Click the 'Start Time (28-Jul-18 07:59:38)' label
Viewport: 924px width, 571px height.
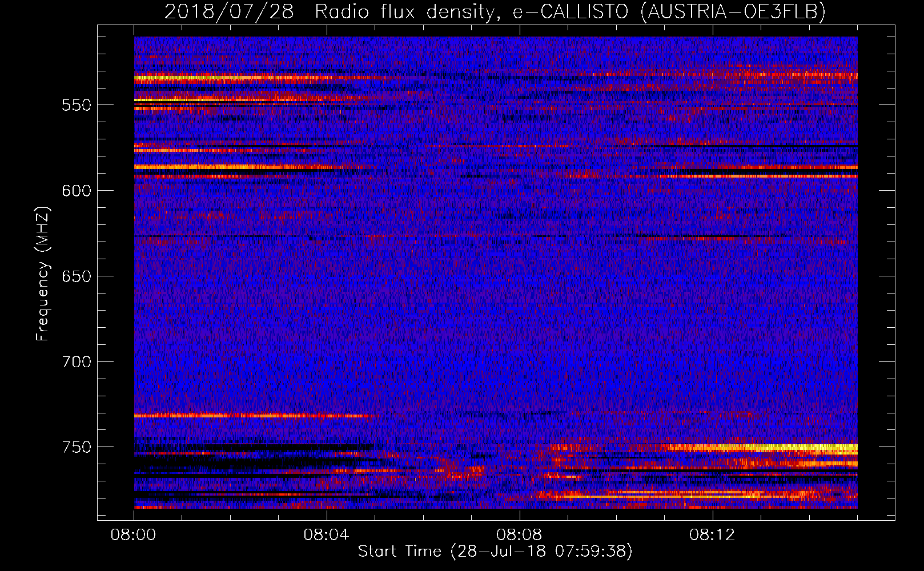(x=495, y=552)
